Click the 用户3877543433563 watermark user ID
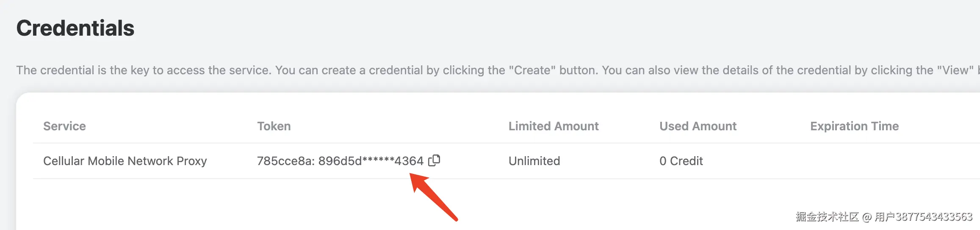 (923, 217)
